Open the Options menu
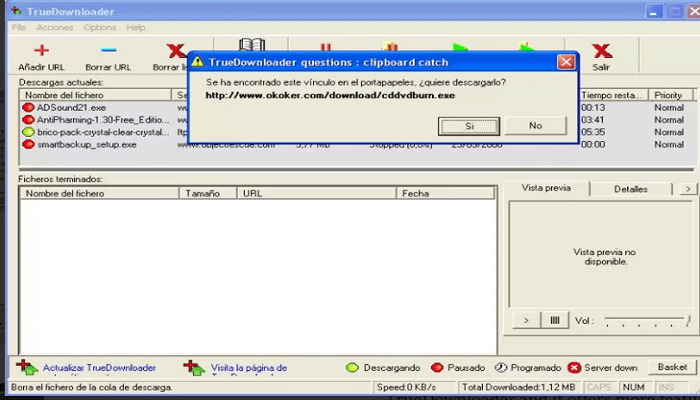This screenshot has width=700, height=400. tap(100, 28)
